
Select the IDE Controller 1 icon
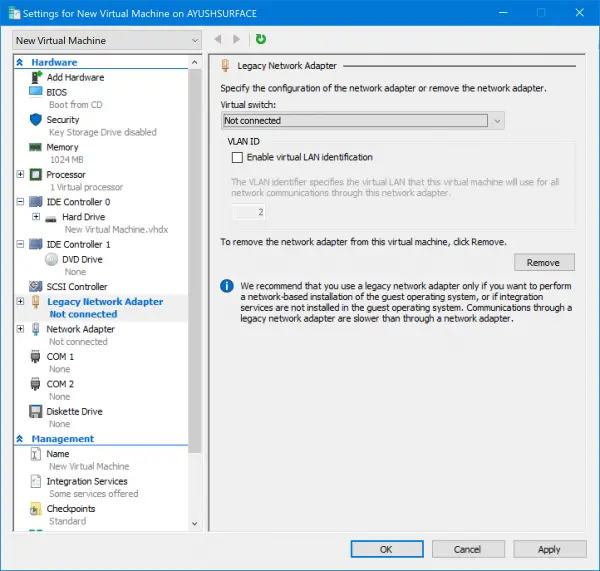36,244
